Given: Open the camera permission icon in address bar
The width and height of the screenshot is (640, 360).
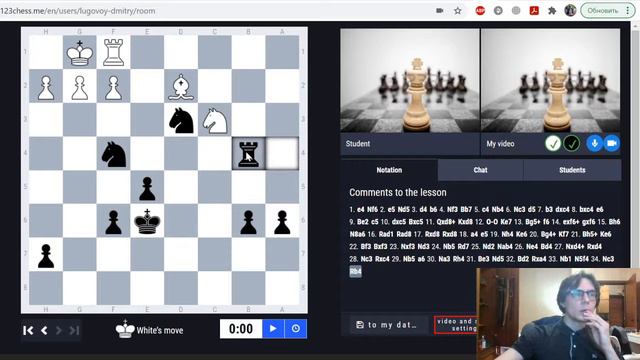Looking at the screenshot, I should click(x=440, y=11).
